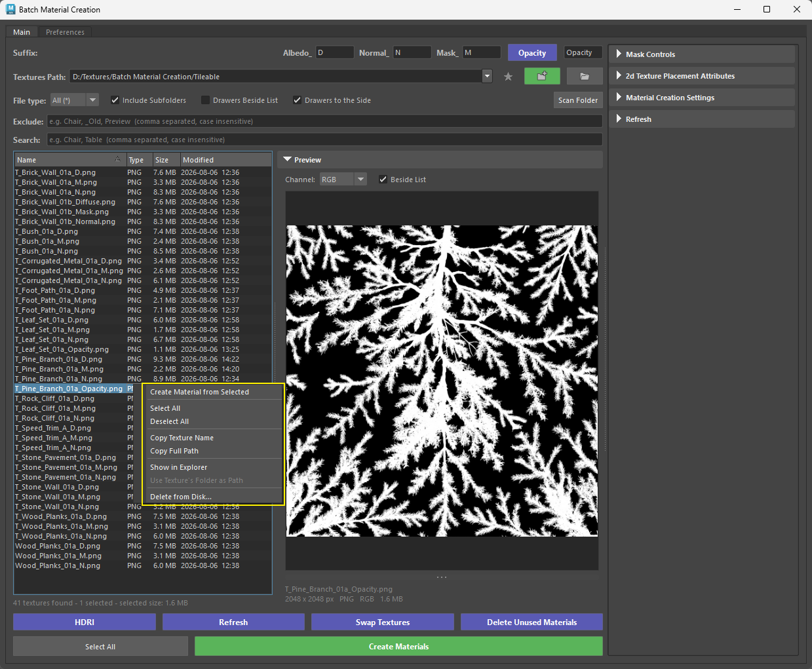The image size is (812, 669).
Task: Select T_Speed_Trim_A_N.png row
Action: [x=73, y=448]
